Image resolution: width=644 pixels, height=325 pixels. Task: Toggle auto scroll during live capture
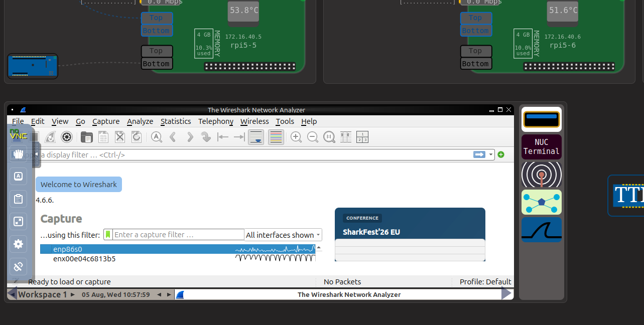pos(256,137)
